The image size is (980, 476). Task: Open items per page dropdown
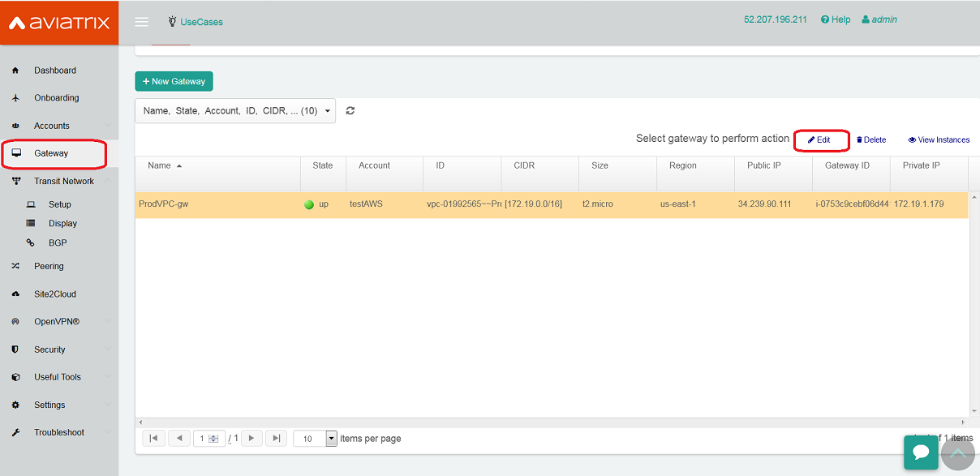(331, 439)
